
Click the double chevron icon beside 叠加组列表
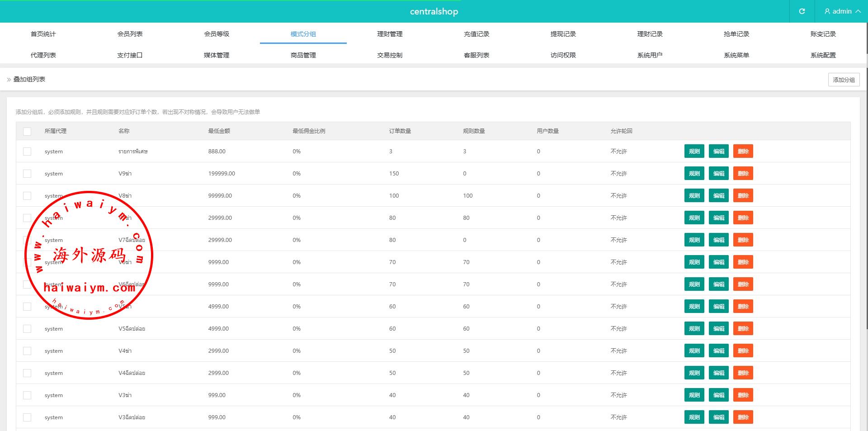[9, 80]
